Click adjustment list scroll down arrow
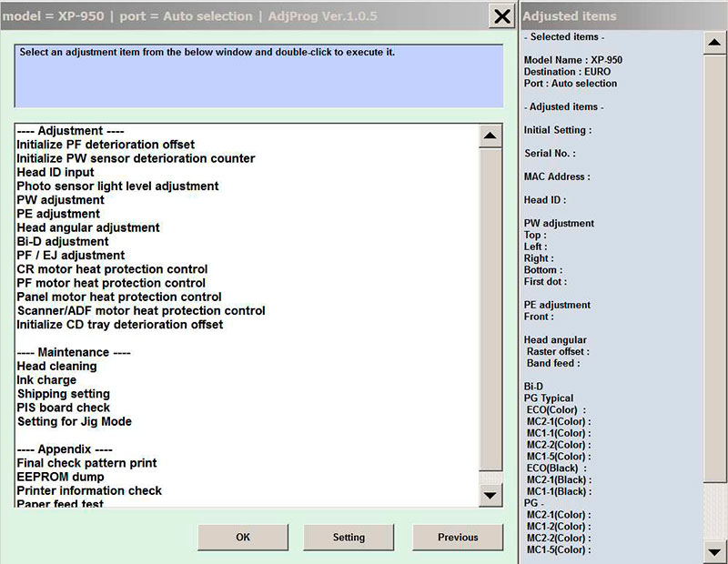The image size is (728, 564). tap(490, 495)
